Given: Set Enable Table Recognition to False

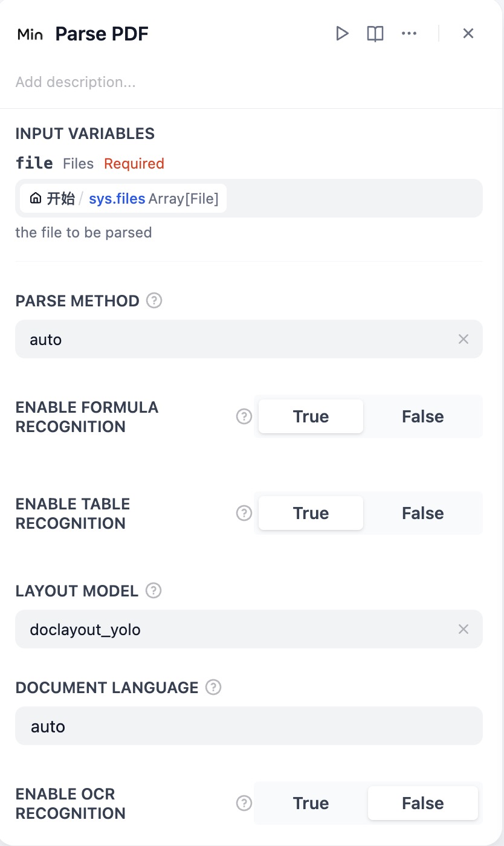Looking at the screenshot, I should click(x=422, y=513).
